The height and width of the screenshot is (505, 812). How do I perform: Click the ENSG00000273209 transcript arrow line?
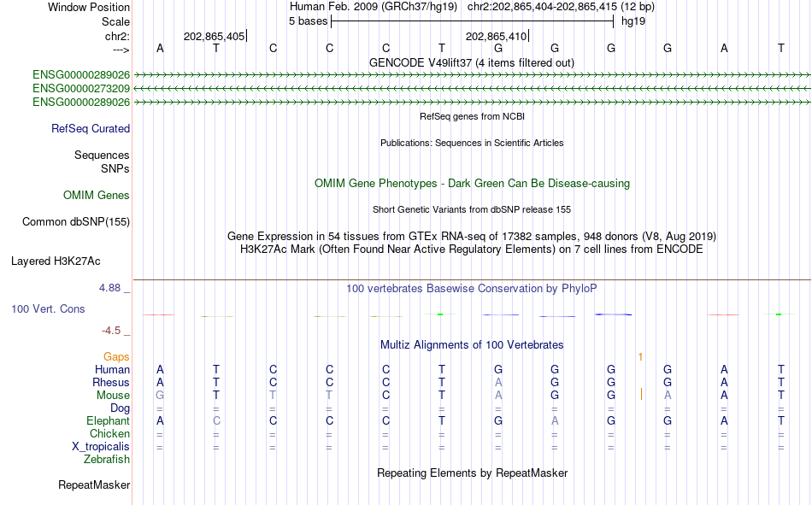click(x=472, y=89)
